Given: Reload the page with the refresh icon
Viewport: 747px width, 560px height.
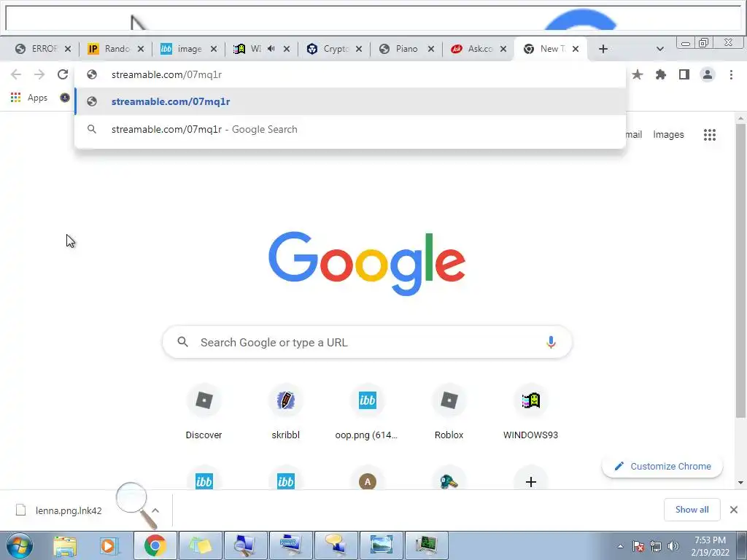Looking at the screenshot, I should (x=63, y=74).
